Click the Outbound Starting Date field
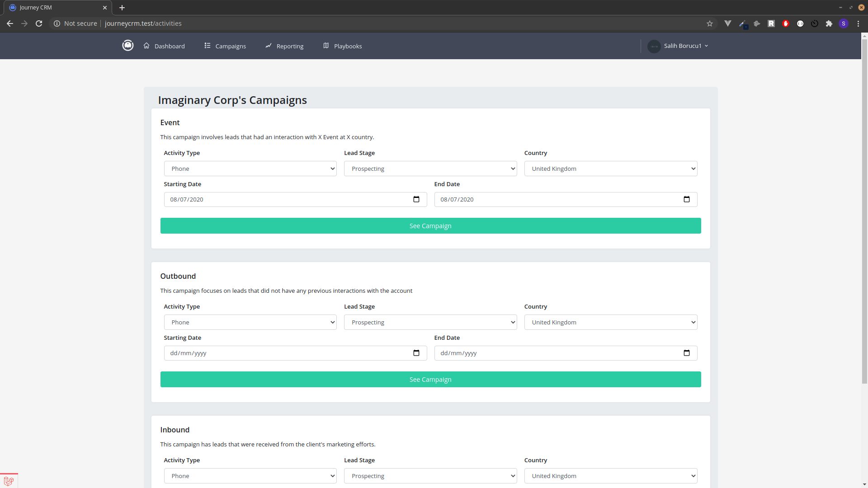 (x=296, y=353)
